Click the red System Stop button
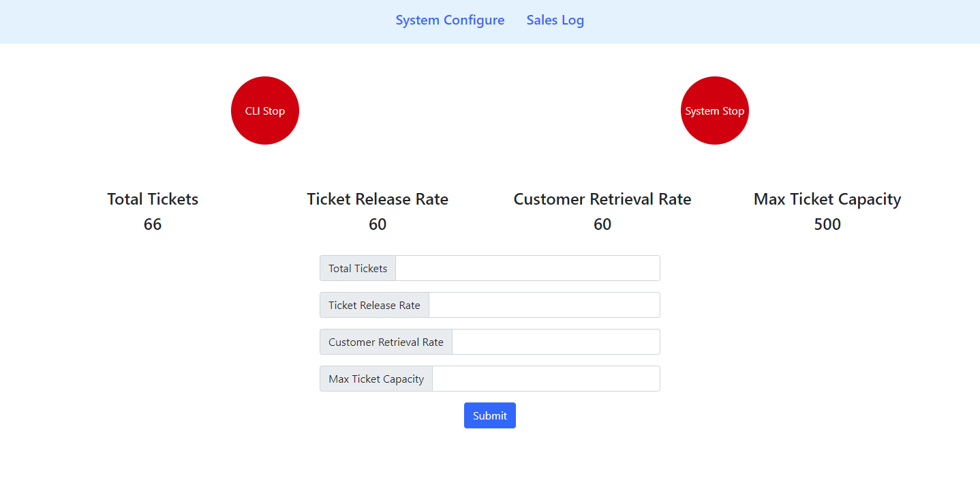The width and height of the screenshot is (980, 500). point(714,111)
